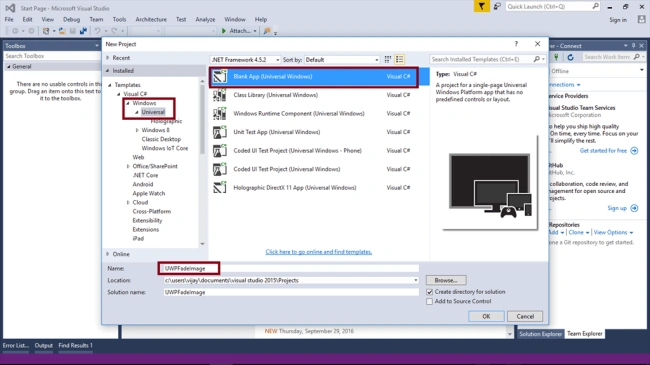Click the Save All toolbar icon
650x365 pixels.
[x=83, y=31]
